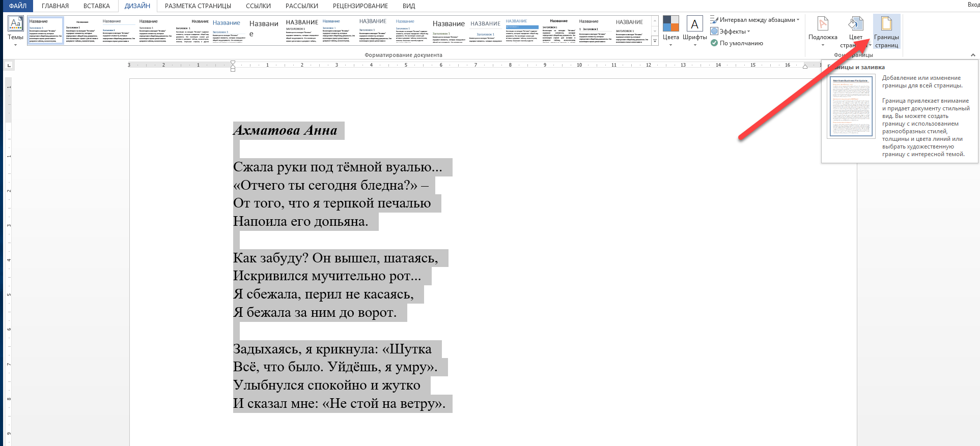Choose the style set with blue heading band
Image resolution: width=980 pixels, height=446 pixels.
click(522, 31)
